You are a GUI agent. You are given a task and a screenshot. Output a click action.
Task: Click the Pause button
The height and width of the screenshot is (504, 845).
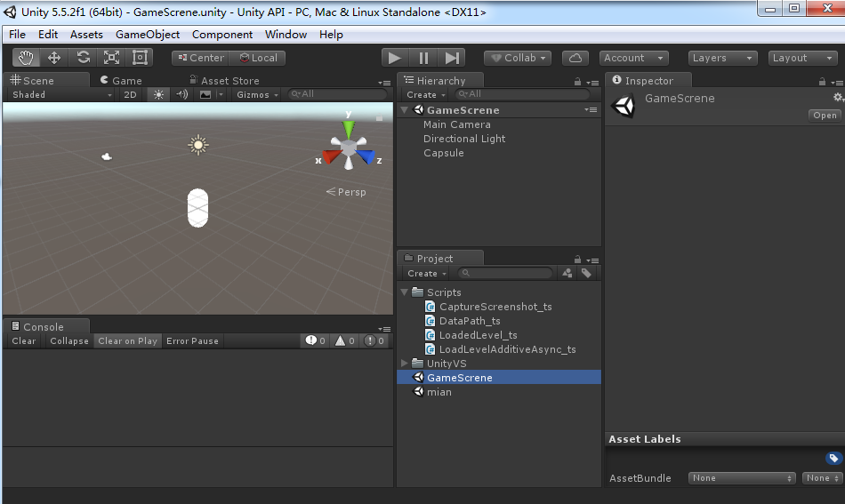[423, 58]
